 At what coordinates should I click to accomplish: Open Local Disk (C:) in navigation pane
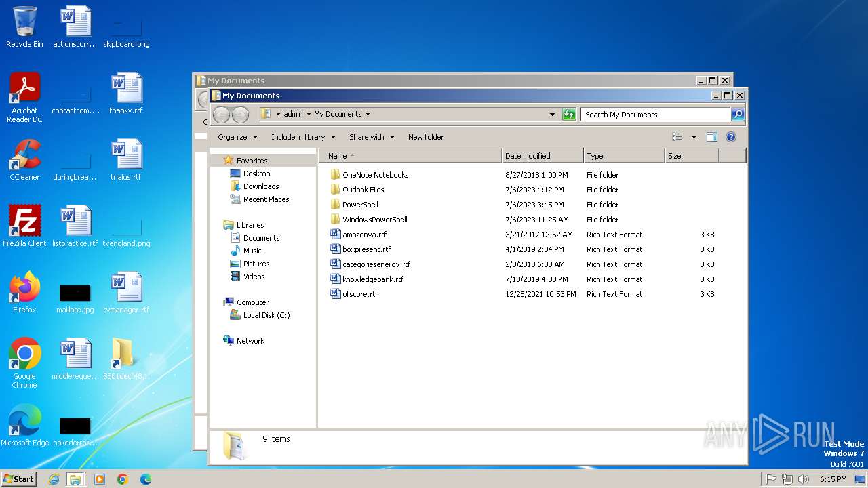pyautogui.click(x=267, y=315)
